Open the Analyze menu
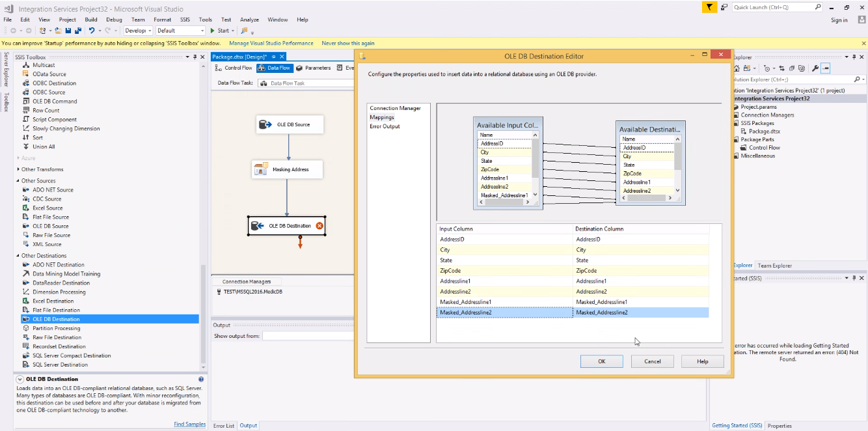The height and width of the screenshot is (431, 868). 249,20
